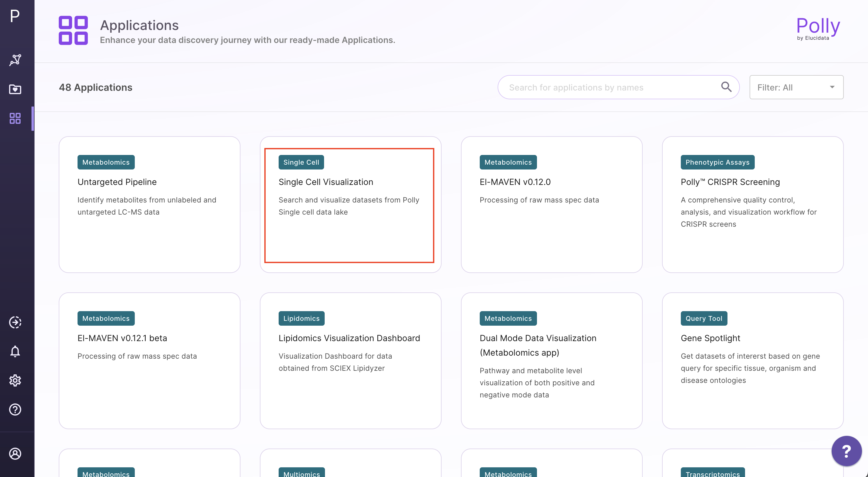
Task: Click Metabolomics tag on Untargeted Pipeline card
Action: [x=106, y=162]
